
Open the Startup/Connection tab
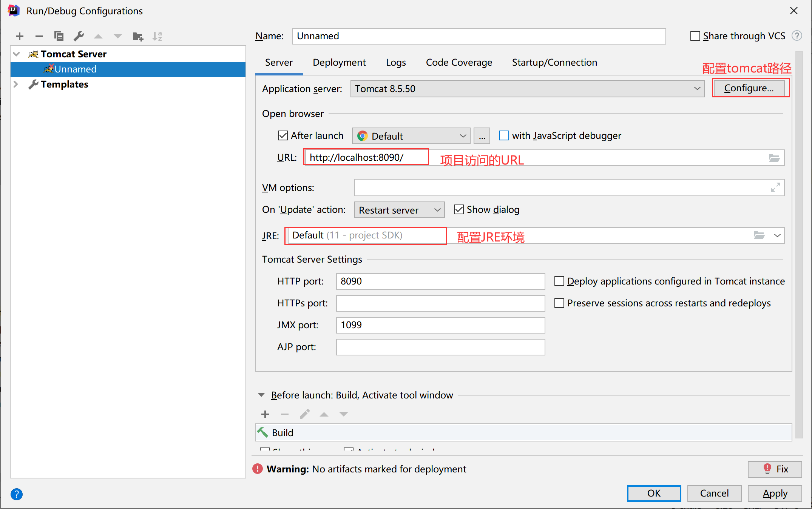554,62
